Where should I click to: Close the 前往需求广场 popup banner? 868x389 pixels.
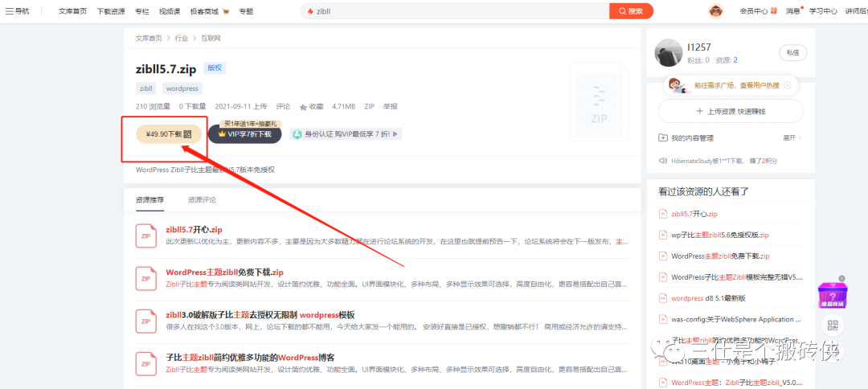coord(787,85)
